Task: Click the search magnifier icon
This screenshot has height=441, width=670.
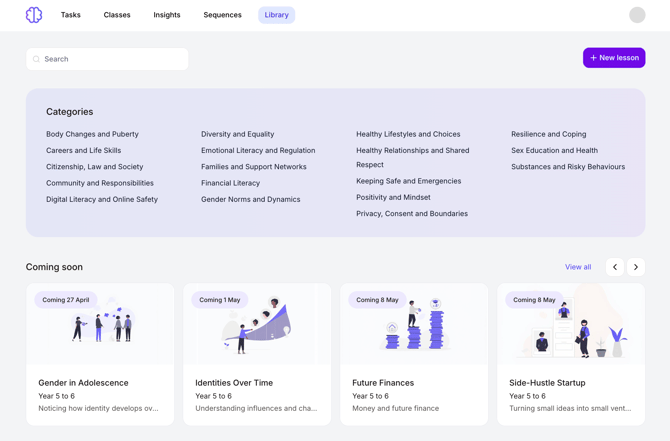Action: click(x=37, y=59)
